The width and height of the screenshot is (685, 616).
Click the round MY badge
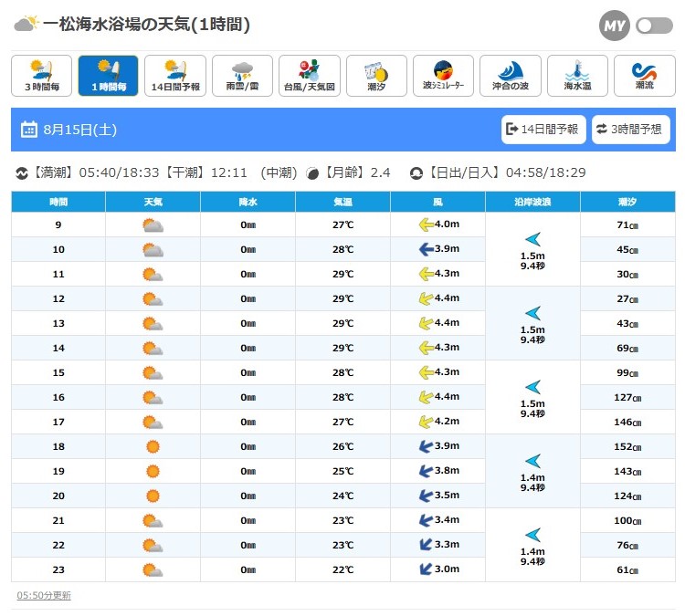pos(615,26)
